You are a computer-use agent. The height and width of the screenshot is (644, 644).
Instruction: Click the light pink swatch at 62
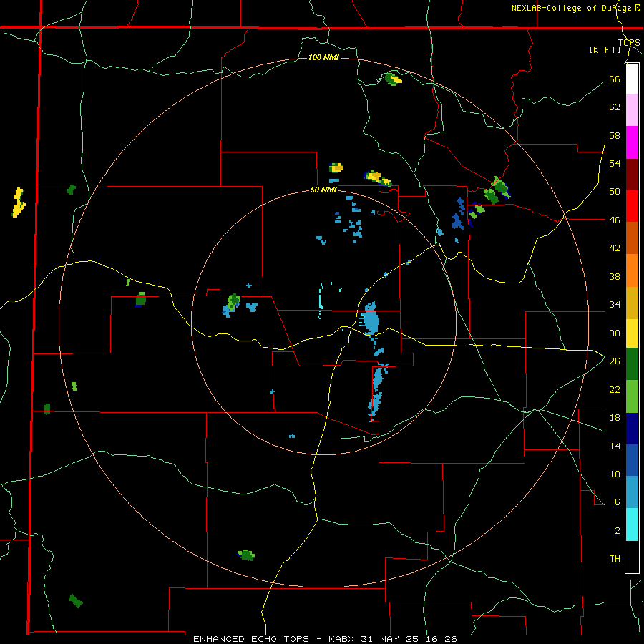[x=632, y=110]
